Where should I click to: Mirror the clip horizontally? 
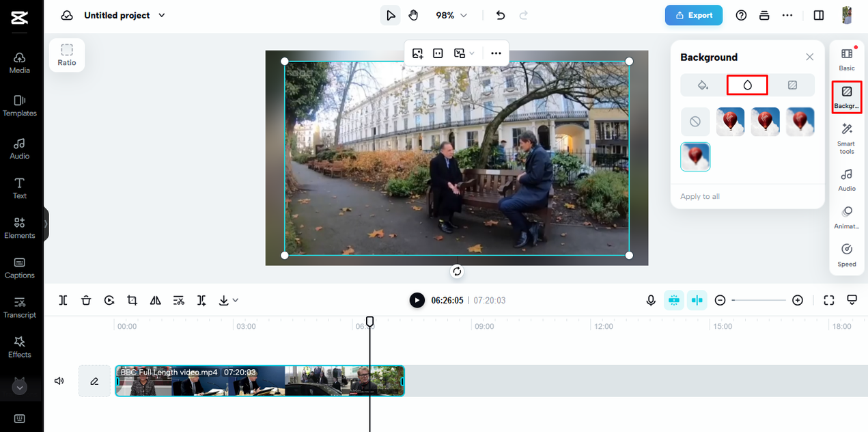point(156,300)
